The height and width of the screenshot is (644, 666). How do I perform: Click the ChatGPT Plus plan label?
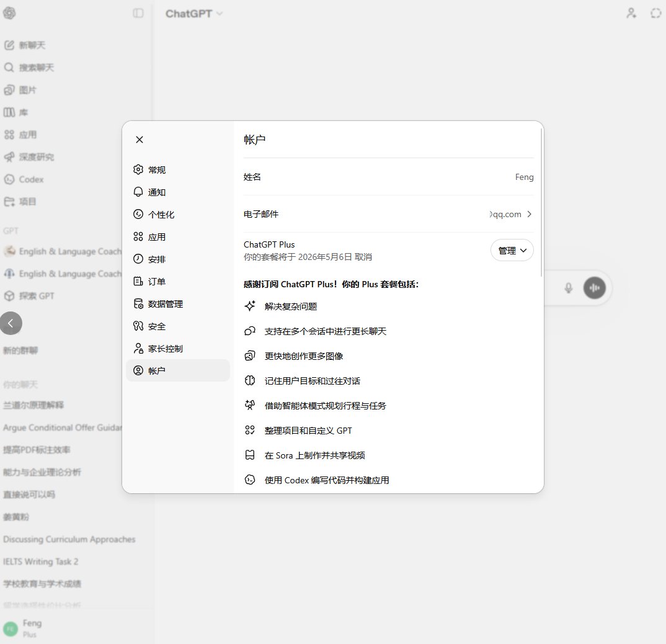pos(269,244)
